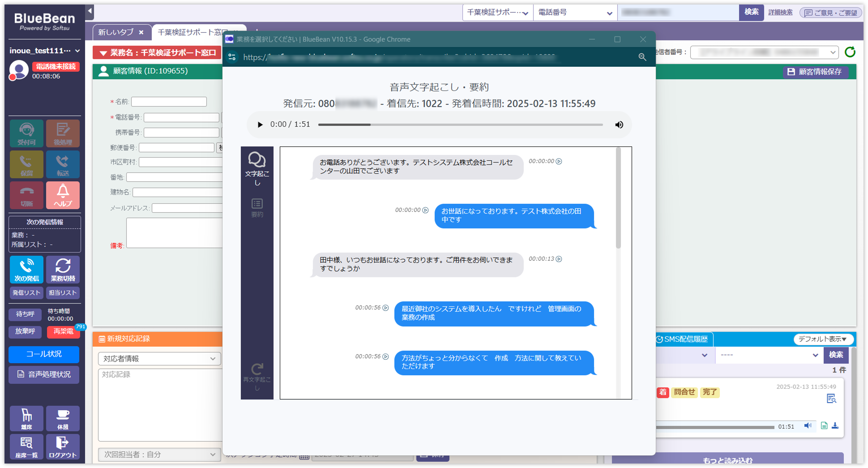
Task: Click the ヘルプ bell icon
Action: (63, 195)
